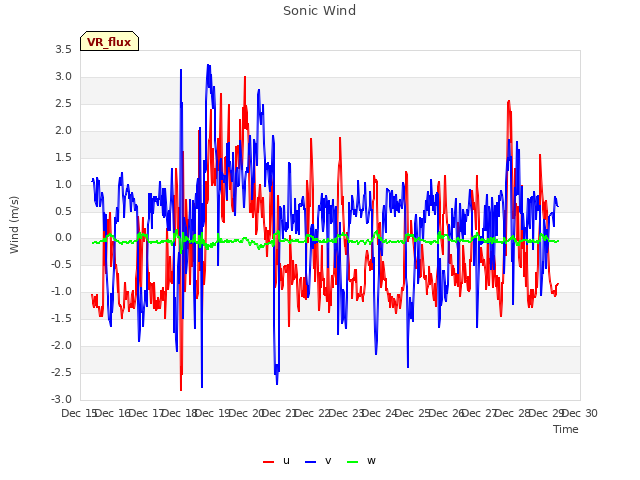Click the -3.0 y-axis tick label
Image resolution: width=640 pixels, height=480 pixels.
pyautogui.click(x=62, y=400)
